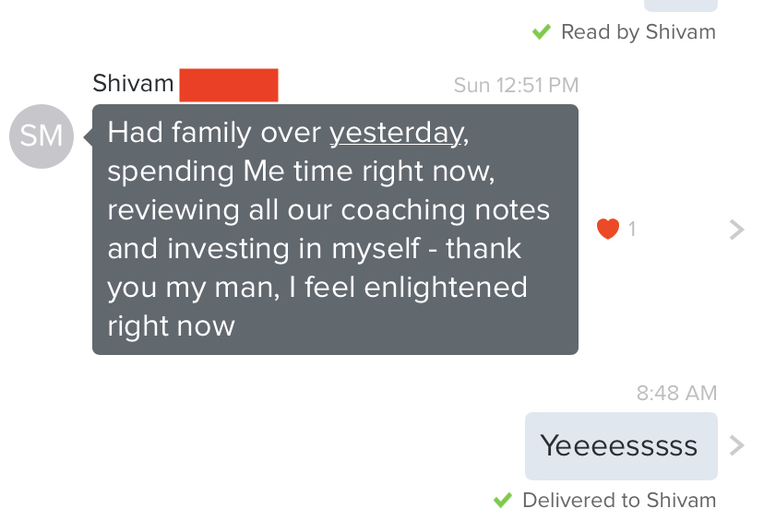Viewport: 764px width, 532px height.
Task: Select the Yeeeesssss message bubble
Action: pos(621,446)
